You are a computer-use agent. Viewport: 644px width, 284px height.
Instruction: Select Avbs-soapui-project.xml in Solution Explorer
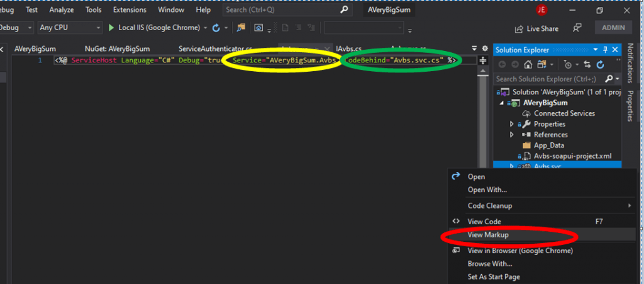(572, 156)
